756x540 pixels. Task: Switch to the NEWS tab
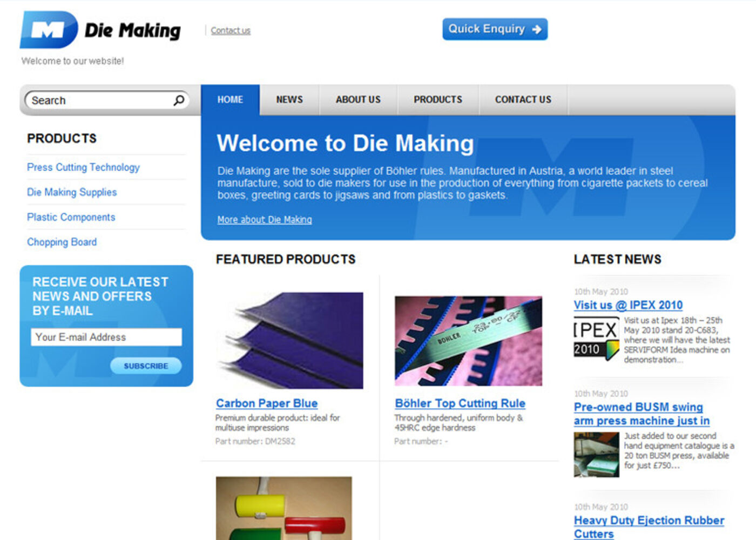(289, 99)
